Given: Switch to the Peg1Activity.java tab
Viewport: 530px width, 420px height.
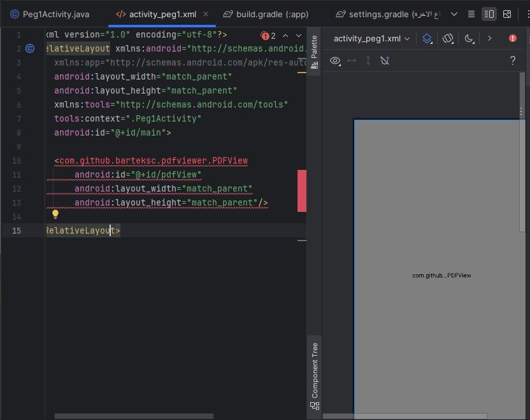Looking at the screenshot, I should 50,14.
